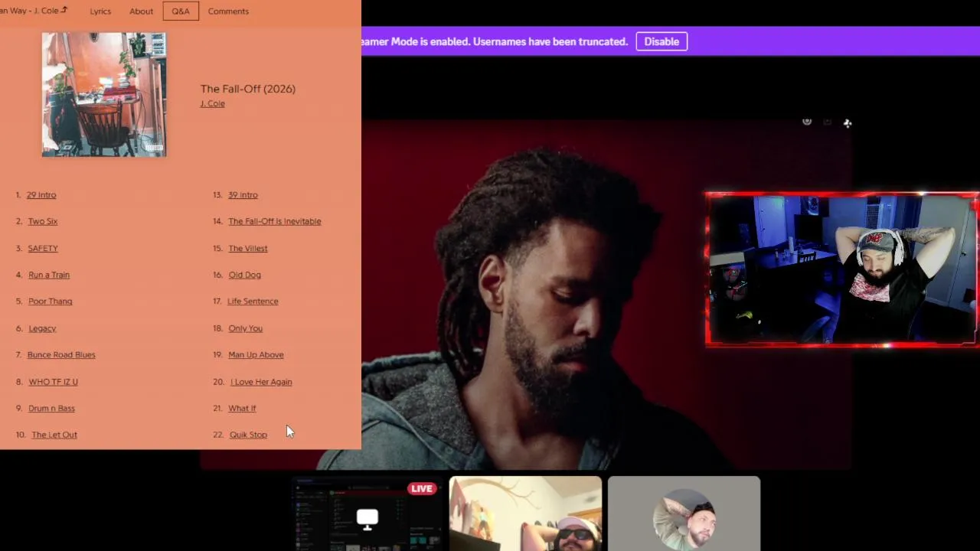Viewport: 980px width, 551px height.
Task: Open the Bunce Road Blues track
Action: click(61, 355)
